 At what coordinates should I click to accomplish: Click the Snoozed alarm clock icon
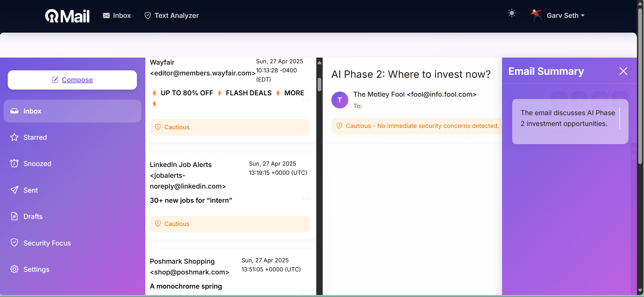(x=14, y=164)
